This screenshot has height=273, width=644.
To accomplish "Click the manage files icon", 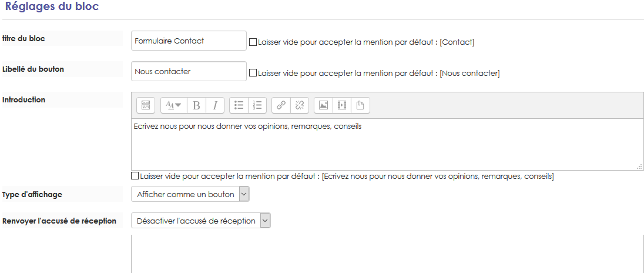I will pyautogui.click(x=360, y=105).
